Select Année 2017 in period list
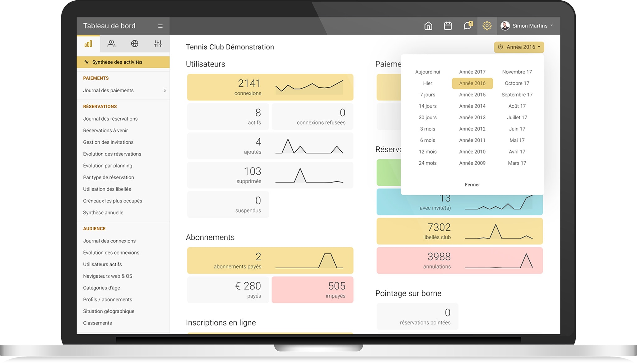 pos(472,72)
